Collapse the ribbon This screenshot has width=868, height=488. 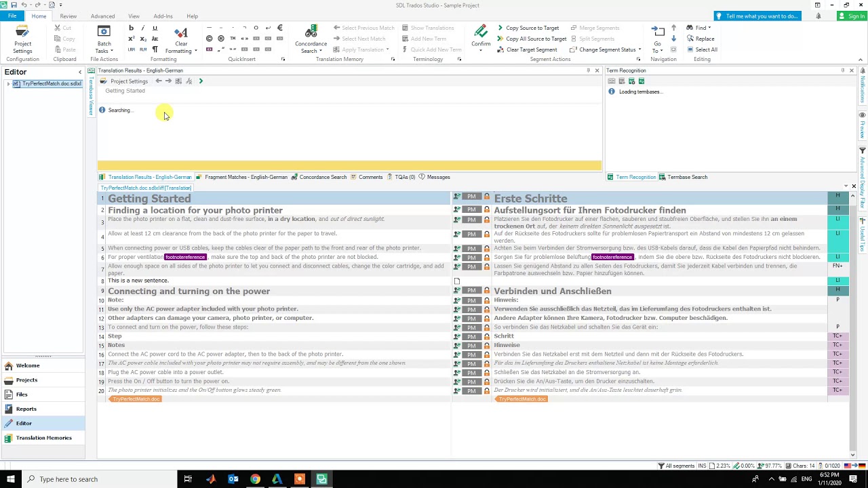click(860, 59)
